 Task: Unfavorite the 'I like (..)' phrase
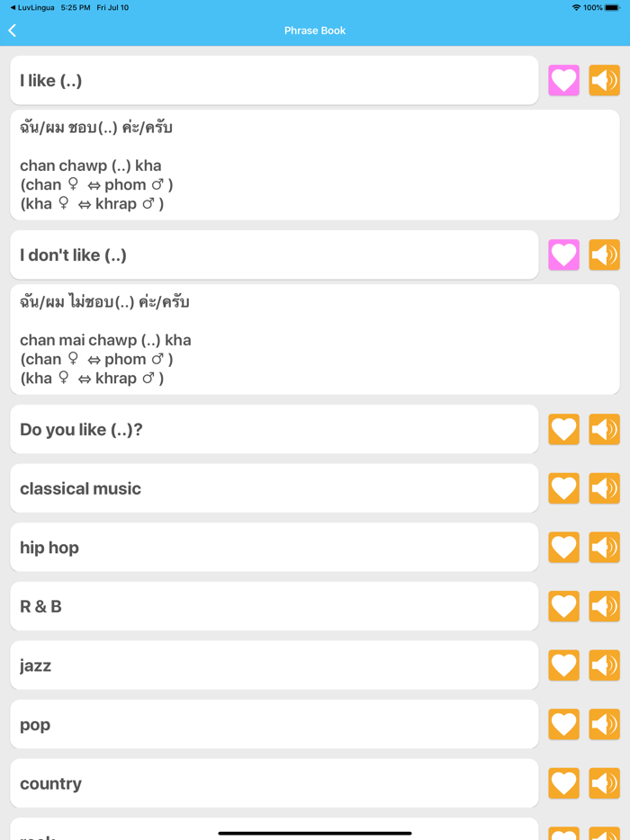point(563,80)
